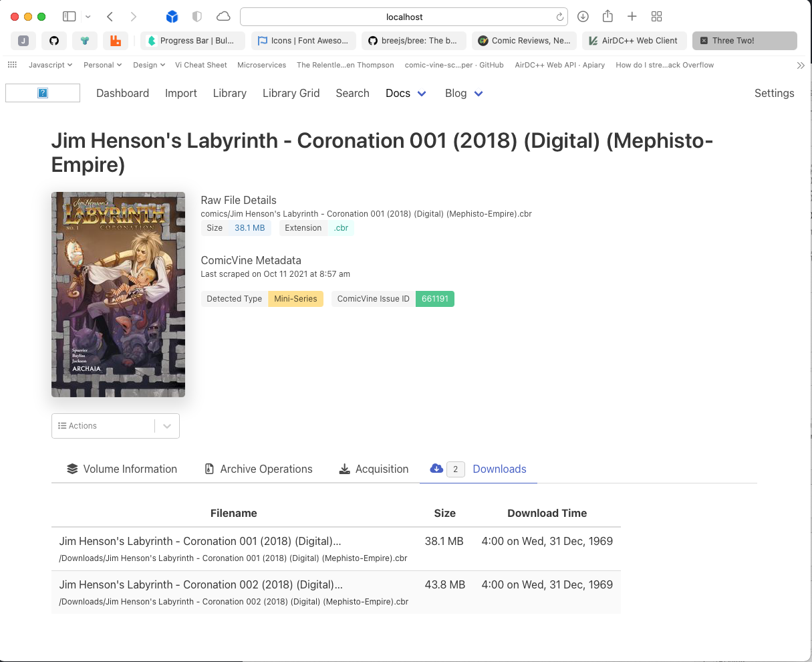The height and width of the screenshot is (662, 812).
Task: Switch to the Archive Operations tab
Action: point(258,469)
